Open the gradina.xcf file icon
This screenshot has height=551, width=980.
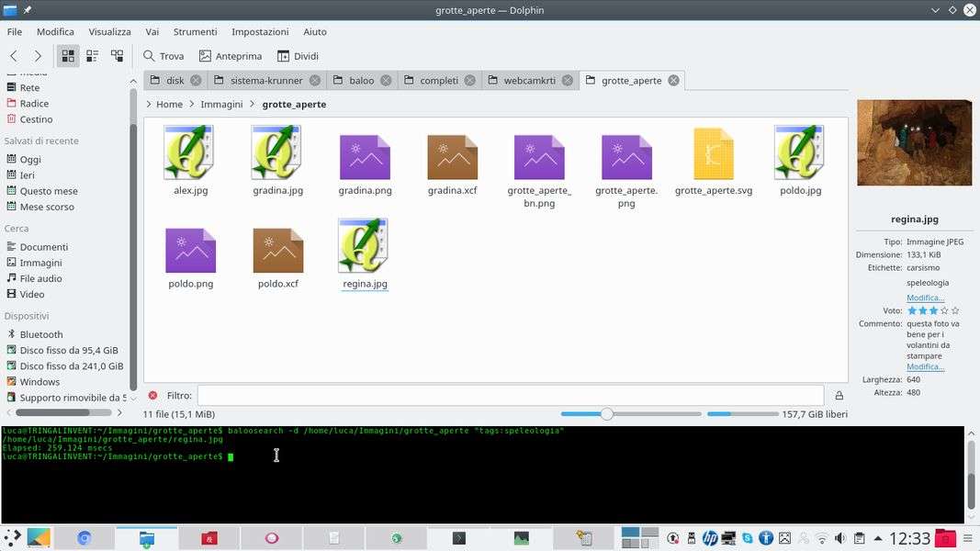click(452, 157)
